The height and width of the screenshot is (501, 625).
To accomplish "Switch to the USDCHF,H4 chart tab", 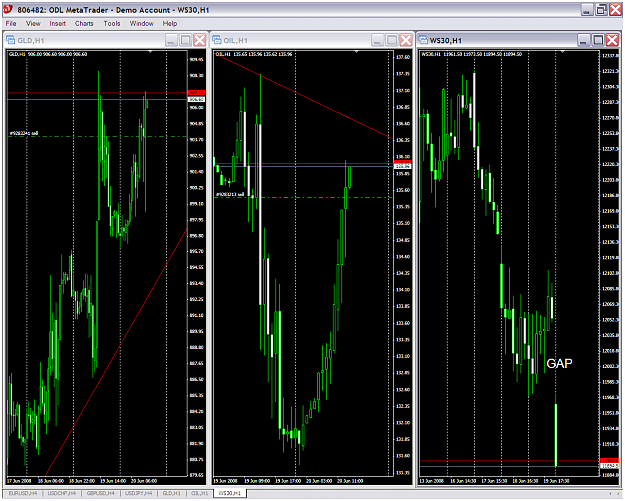I will click(x=62, y=493).
